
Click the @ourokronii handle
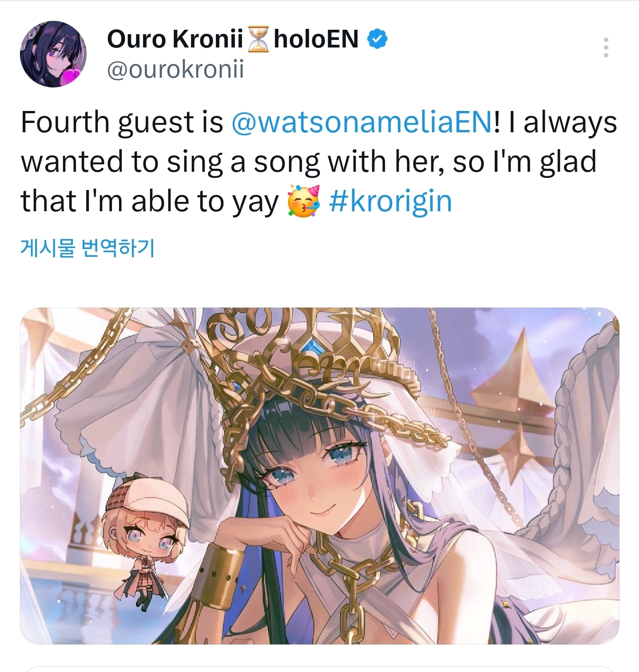tap(175, 69)
